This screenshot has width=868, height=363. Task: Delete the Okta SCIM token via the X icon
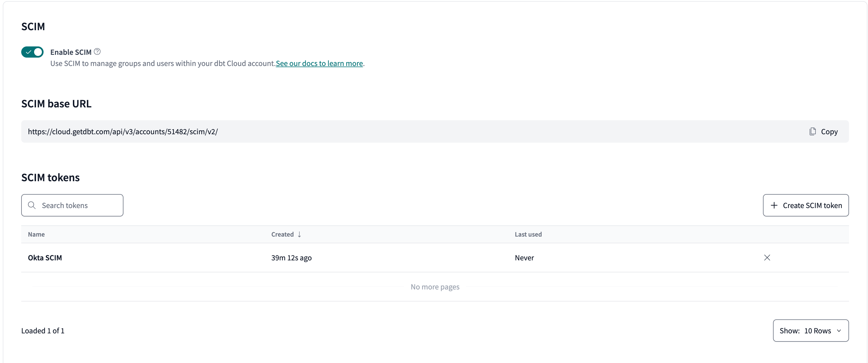tap(767, 257)
